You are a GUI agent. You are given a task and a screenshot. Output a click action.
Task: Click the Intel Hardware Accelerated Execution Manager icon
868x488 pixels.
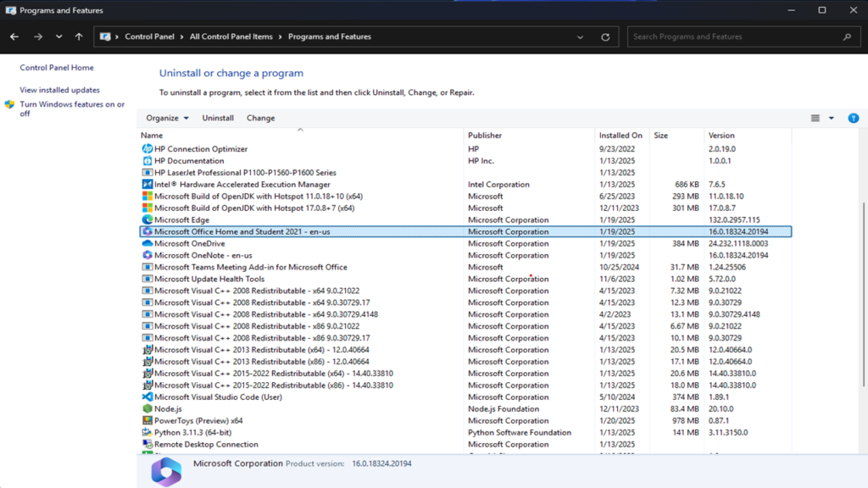coord(147,184)
